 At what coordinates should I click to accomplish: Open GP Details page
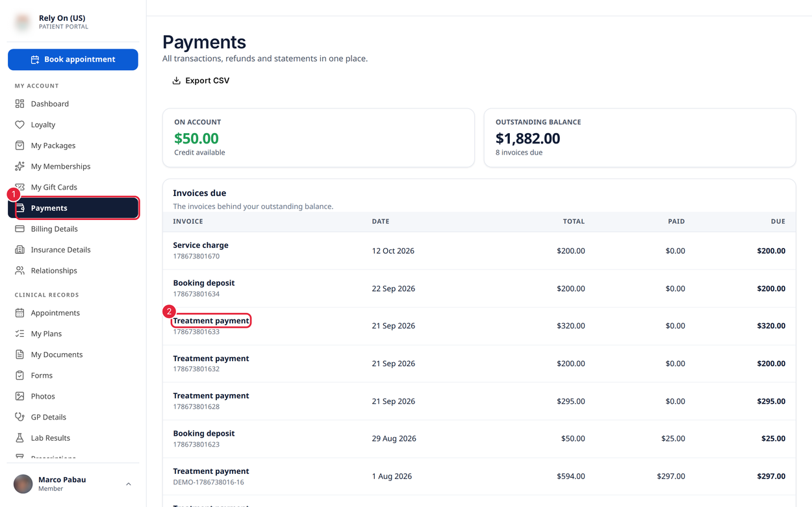pos(73,417)
